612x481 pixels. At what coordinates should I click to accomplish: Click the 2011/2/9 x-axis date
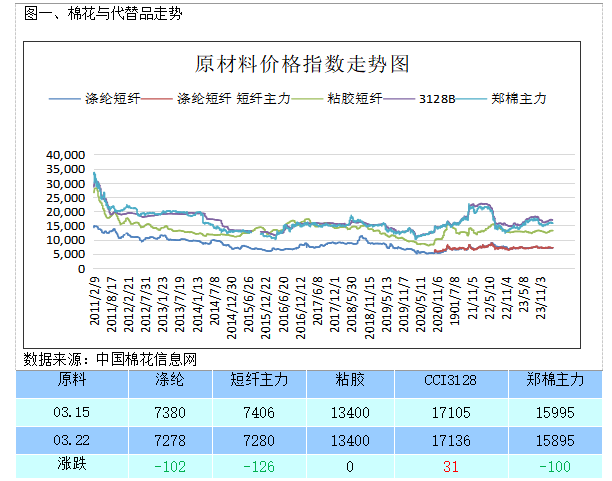coord(94,301)
